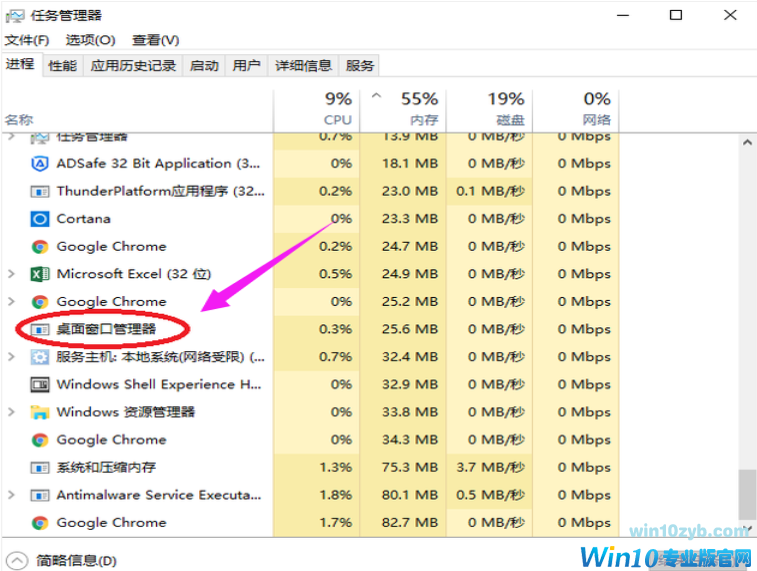Click the ThunderPlatform process icon
The width and height of the screenshot is (757, 571).
40,192
